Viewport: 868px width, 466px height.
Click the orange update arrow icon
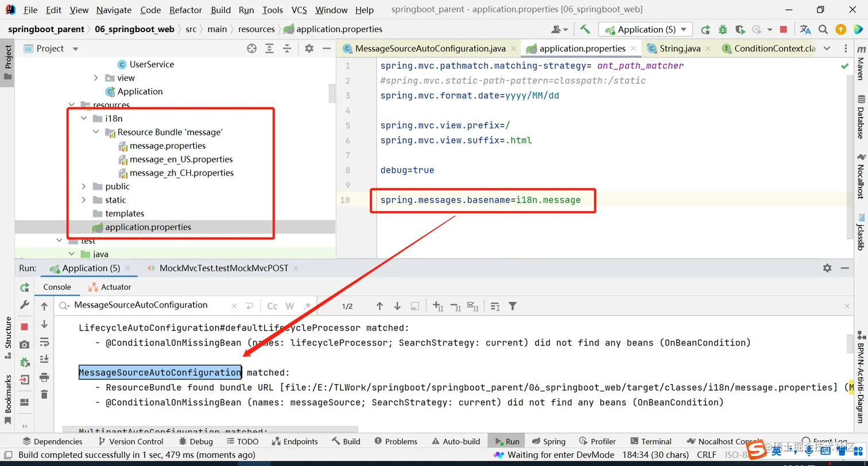point(840,29)
